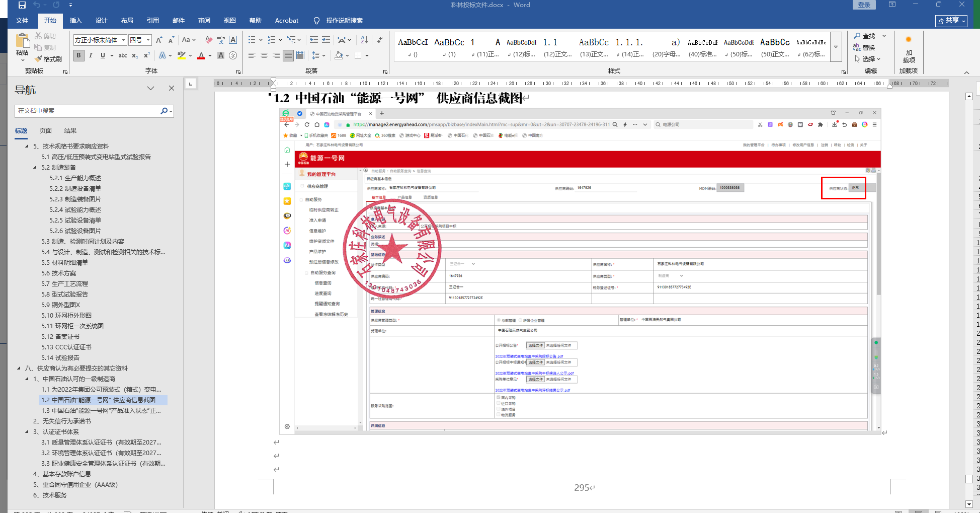Open the 文件 menu

22,21
